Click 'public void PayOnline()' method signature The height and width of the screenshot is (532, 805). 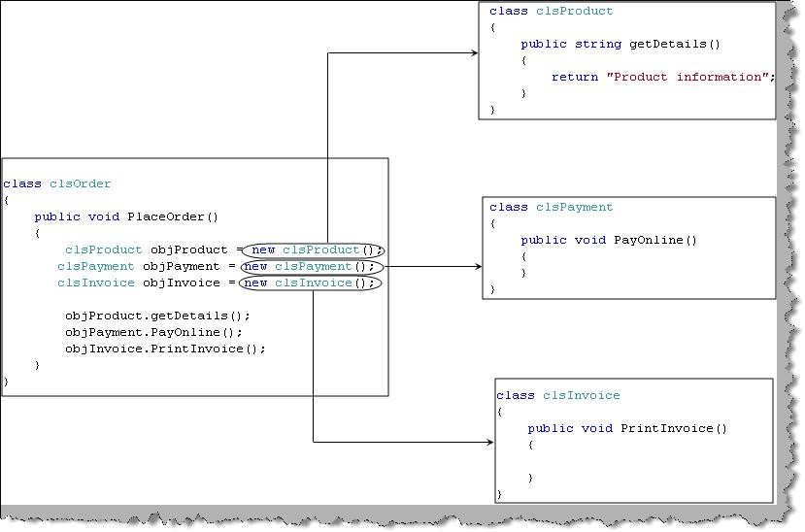(x=609, y=240)
